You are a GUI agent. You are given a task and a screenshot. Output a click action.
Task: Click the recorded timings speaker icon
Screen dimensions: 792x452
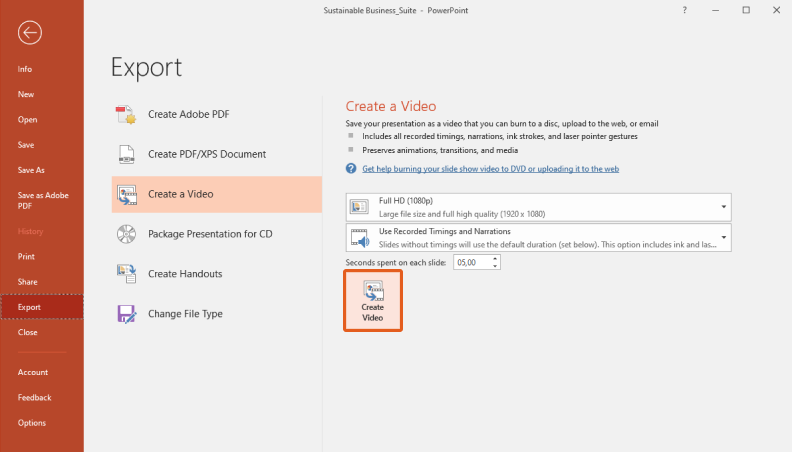pos(360,238)
